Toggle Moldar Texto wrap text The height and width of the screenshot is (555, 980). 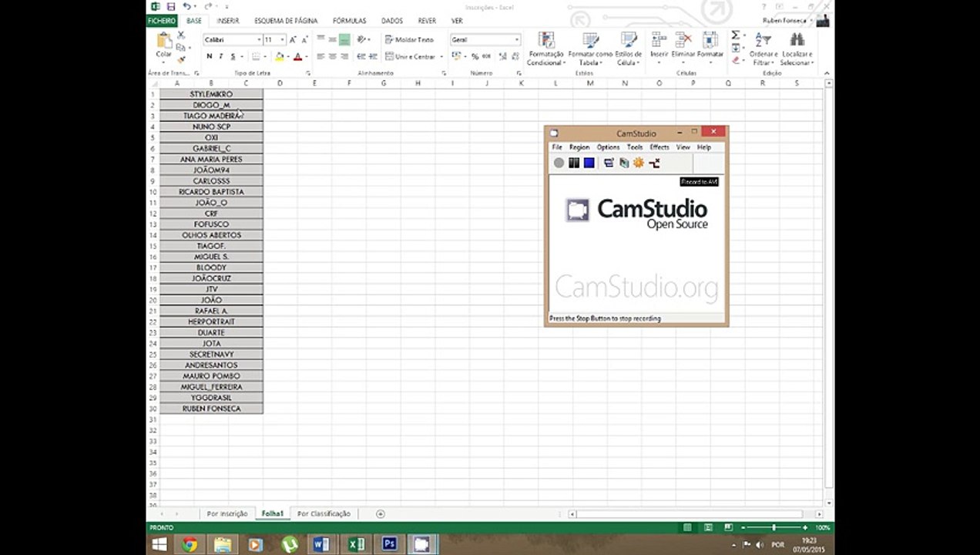410,39
